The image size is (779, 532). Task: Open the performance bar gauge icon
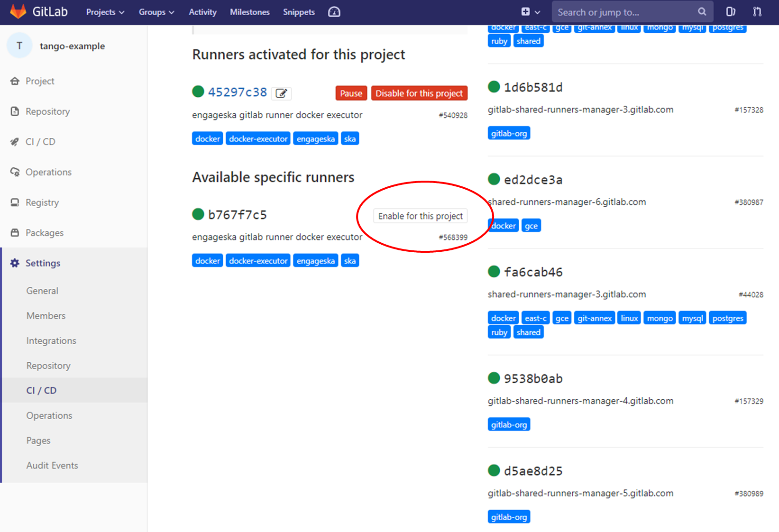click(334, 12)
